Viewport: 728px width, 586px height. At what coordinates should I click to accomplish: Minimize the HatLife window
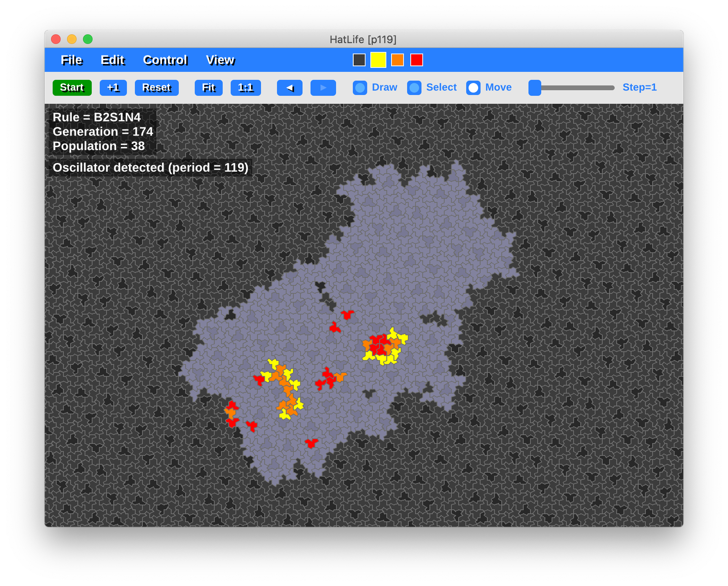click(x=72, y=39)
